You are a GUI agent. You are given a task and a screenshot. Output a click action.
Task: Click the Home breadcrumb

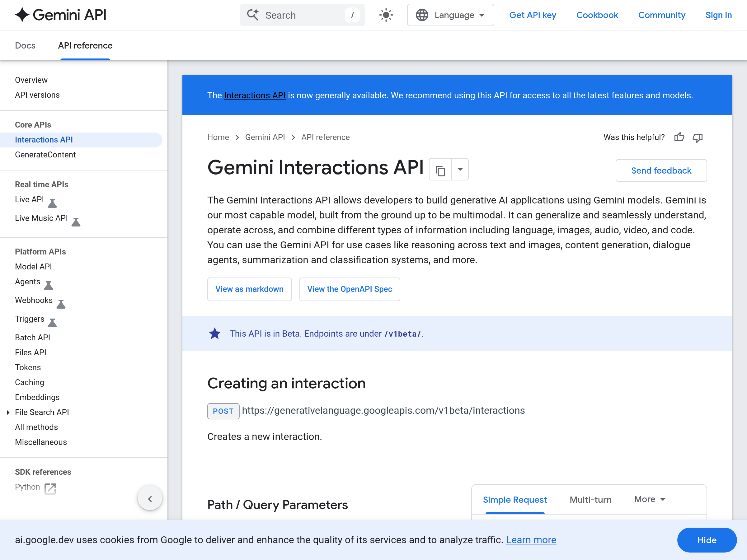tap(218, 137)
